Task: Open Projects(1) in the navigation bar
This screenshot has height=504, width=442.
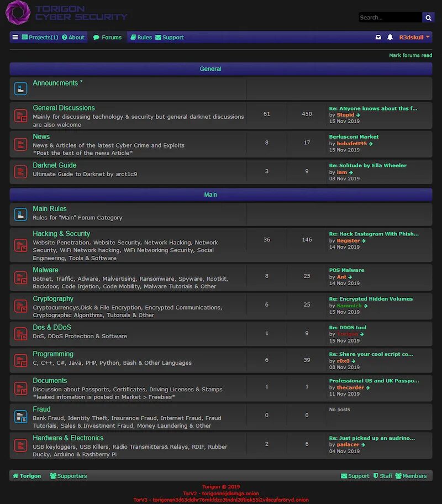Action: click(x=40, y=37)
